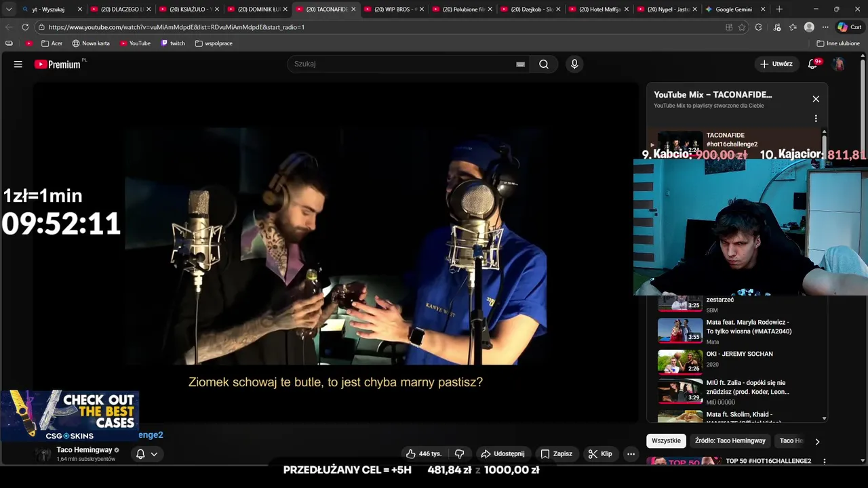Open the YouTube bookmark in favorites bar
The image size is (868, 488).
135,43
